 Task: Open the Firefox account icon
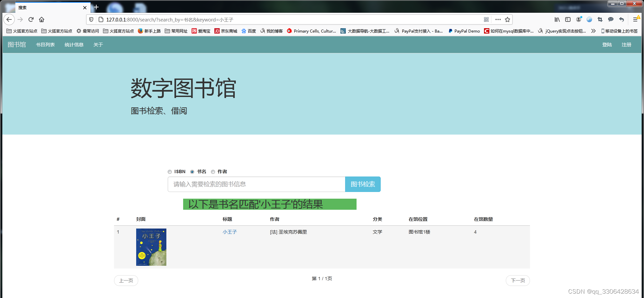(579, 19)
